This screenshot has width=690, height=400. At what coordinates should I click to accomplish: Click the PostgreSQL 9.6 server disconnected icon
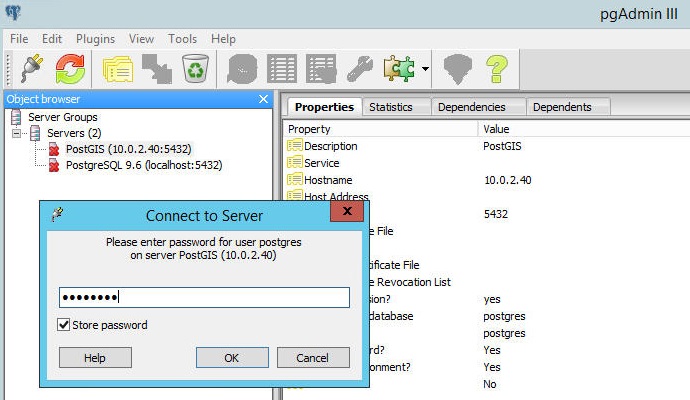coord(54,165)
